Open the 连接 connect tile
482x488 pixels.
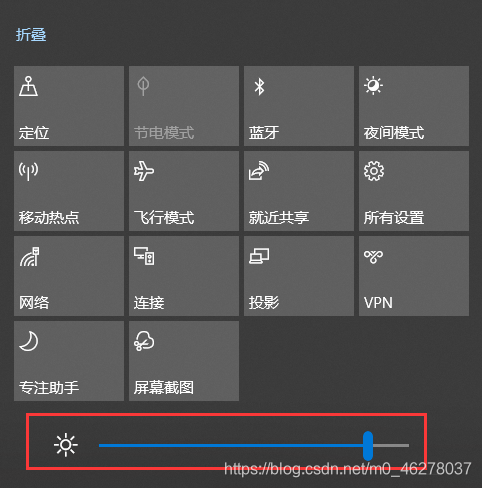click(x=184, y=276)
